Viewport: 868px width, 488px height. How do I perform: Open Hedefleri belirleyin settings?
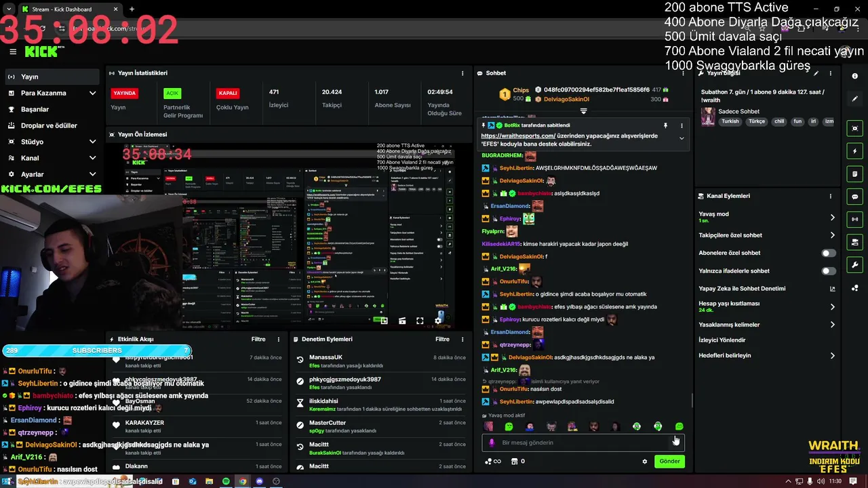(x=767, y=355)
